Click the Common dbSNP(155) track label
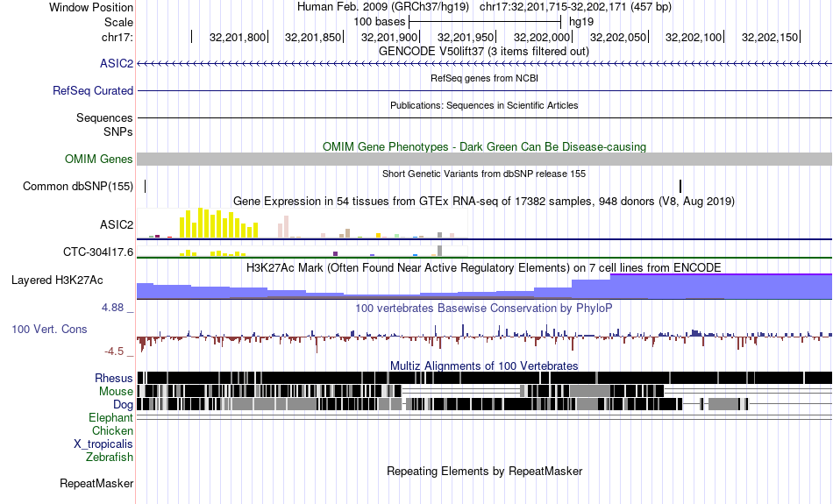Viewport: 833px width, 504px height. pyautogui.click(x=78, y=187)
